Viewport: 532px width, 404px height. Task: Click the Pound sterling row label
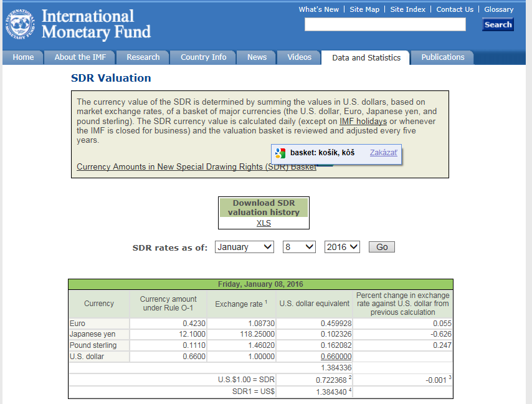tap(93, 345)
